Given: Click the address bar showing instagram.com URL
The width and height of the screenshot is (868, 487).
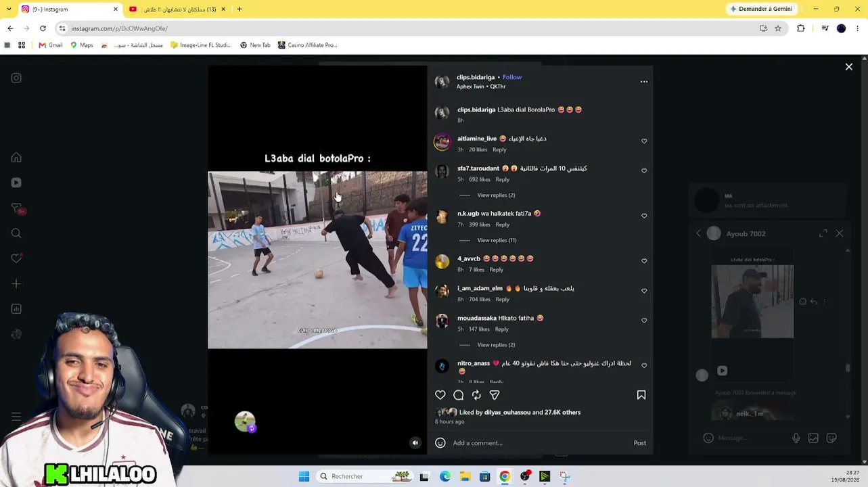Looking at the screenshot, I should coord(406,28).
